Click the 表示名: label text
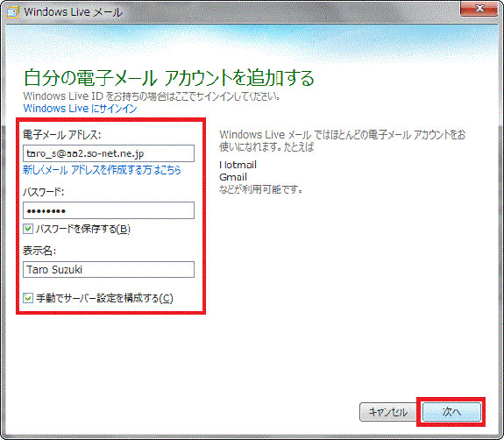The height and width of the screenshot is (440, 504). (x=39, y=251)
